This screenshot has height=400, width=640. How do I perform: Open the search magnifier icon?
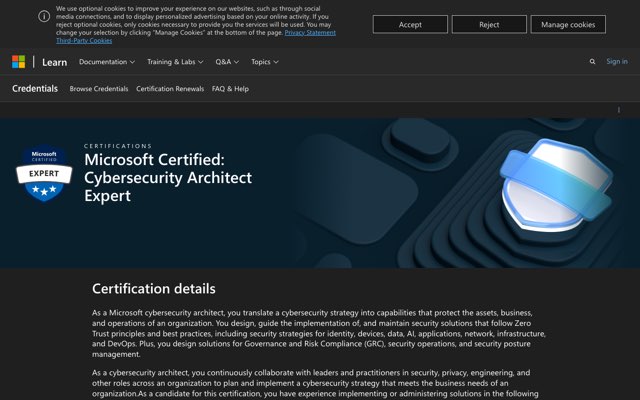[592, 62]
